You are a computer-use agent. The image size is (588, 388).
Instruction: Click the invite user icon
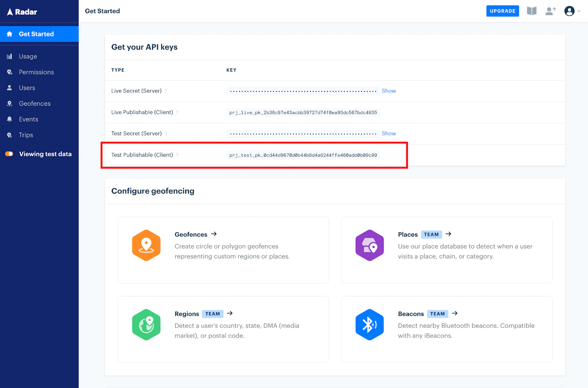point(551,11)
